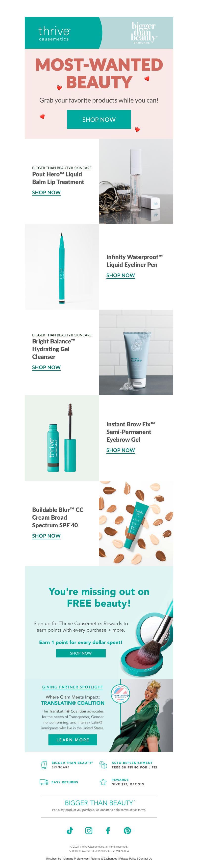
Task: Click LEARN MORE about TransLatin@ Coalition
Action: click(x=73, y=740)
